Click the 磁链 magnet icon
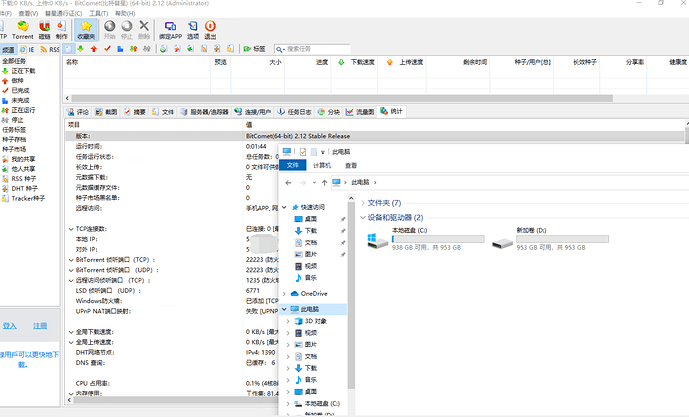 pyautogui.click(x=44, y=28)
